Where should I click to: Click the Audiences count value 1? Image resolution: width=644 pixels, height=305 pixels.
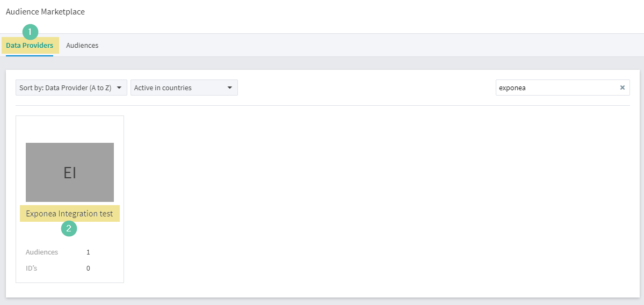(x=88, y=252)
